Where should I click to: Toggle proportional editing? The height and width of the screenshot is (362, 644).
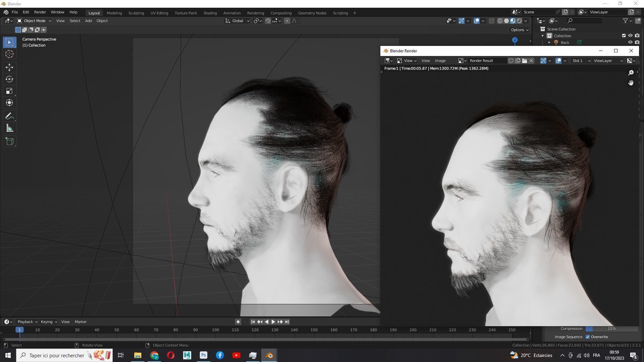click(x=287, y=21)
